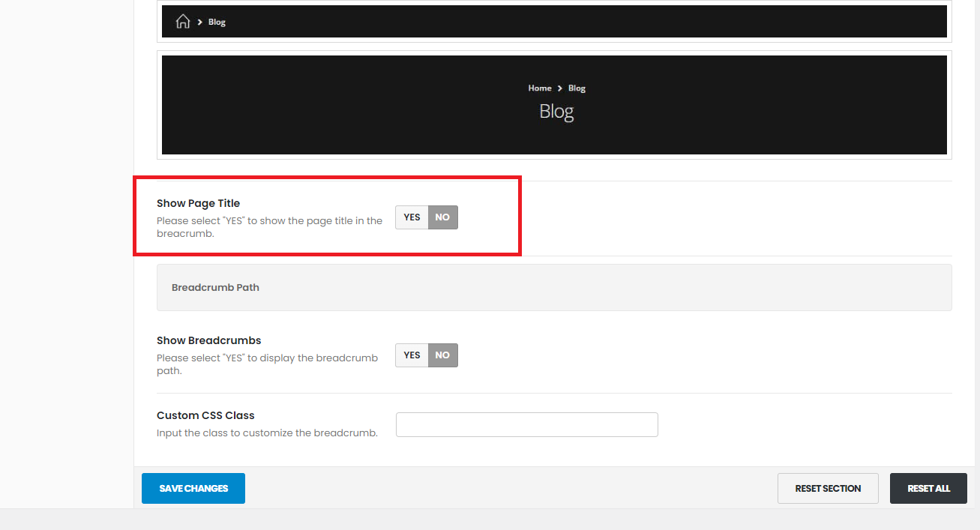Click the home icon in top breadcrumb preview

pos(182,22)
